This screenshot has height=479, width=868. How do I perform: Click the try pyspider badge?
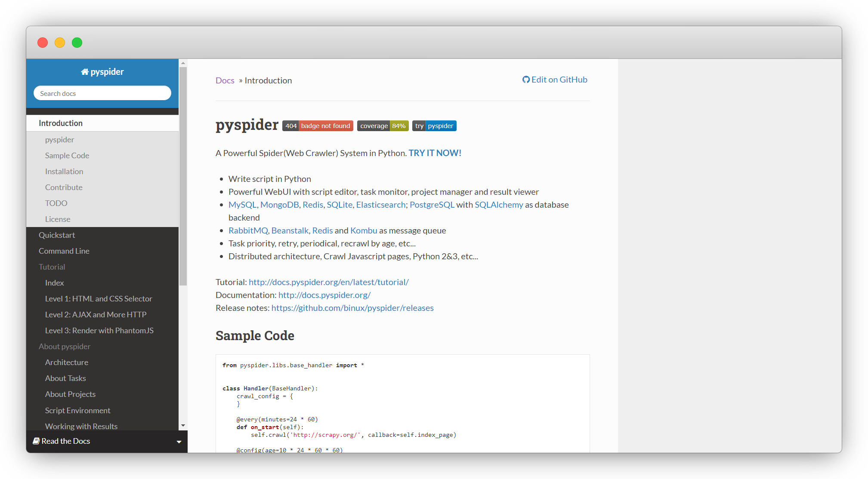tap(434, 126)
